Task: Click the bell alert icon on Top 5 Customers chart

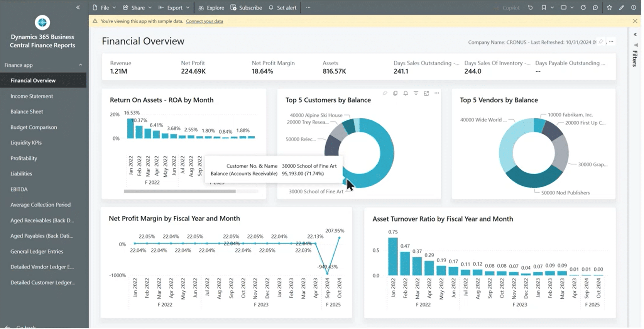Action: click(406, 93)
